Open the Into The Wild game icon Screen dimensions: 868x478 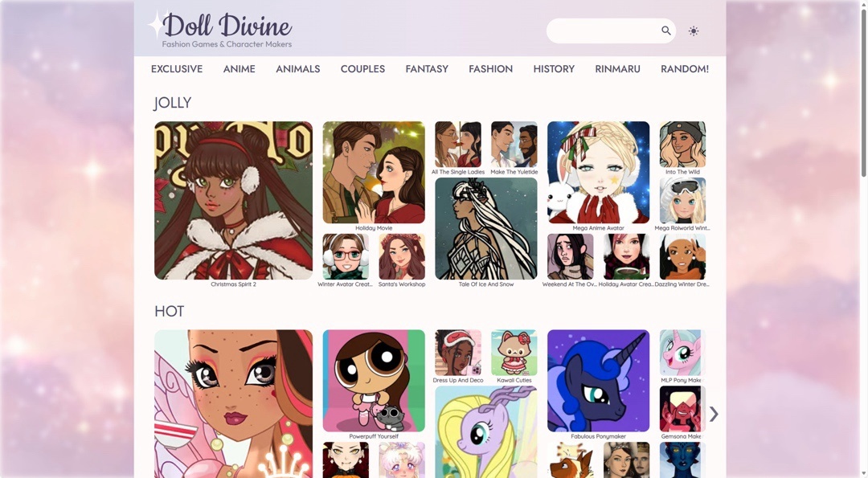682,145
